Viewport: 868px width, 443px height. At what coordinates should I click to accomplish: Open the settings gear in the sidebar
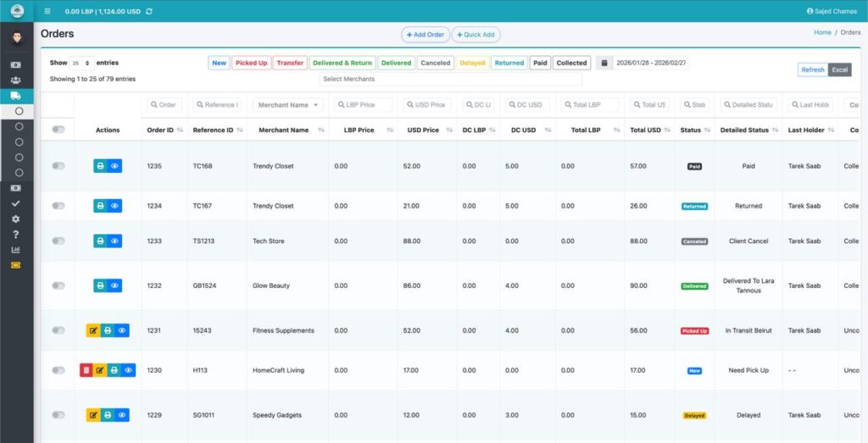pyautogui.click(x=15, y=219)
